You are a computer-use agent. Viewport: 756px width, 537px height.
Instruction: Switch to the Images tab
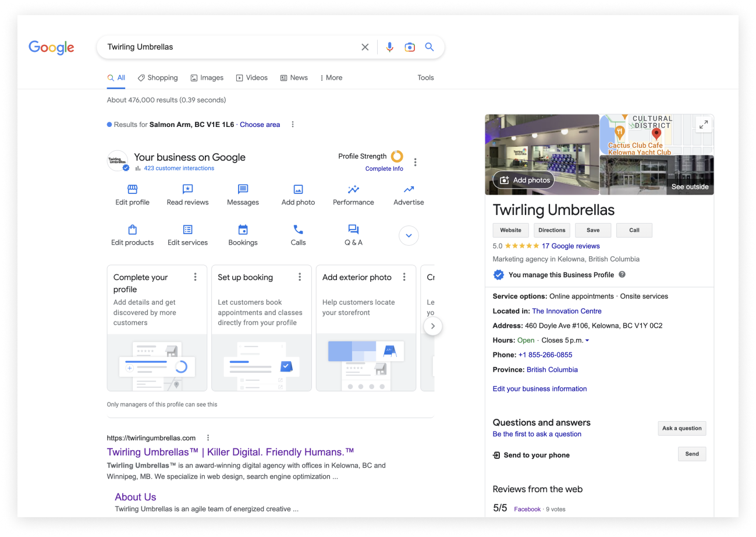(x=207, y=77)
